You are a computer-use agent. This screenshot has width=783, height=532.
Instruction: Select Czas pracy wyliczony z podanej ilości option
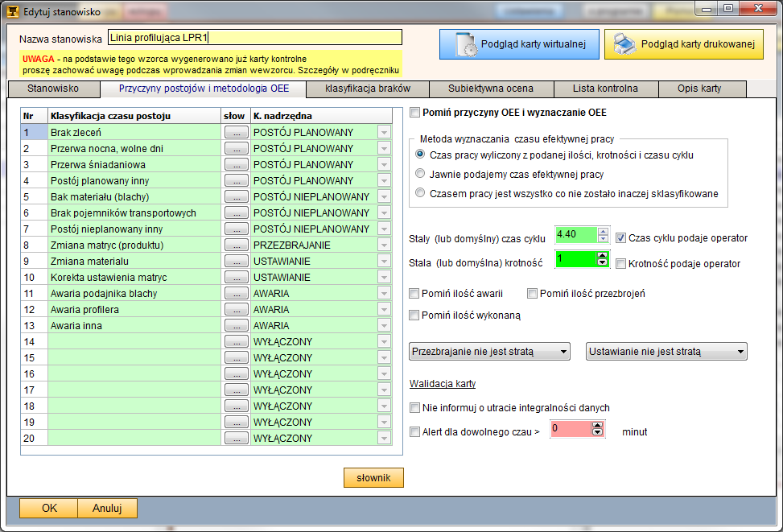coord(420,155)
